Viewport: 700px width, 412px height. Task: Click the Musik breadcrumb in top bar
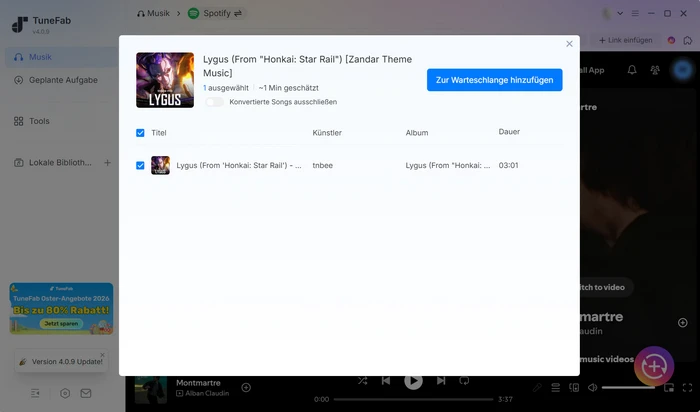coord(153,13)
